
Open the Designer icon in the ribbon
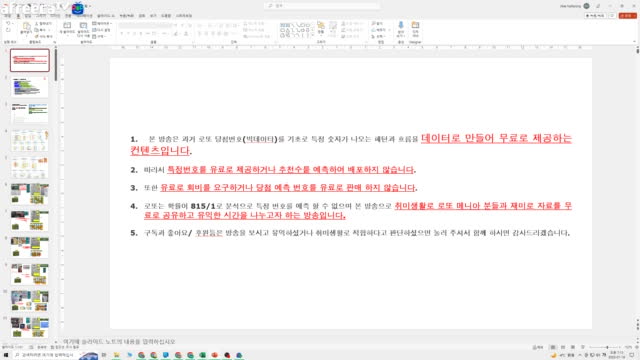tap(415, 29)
